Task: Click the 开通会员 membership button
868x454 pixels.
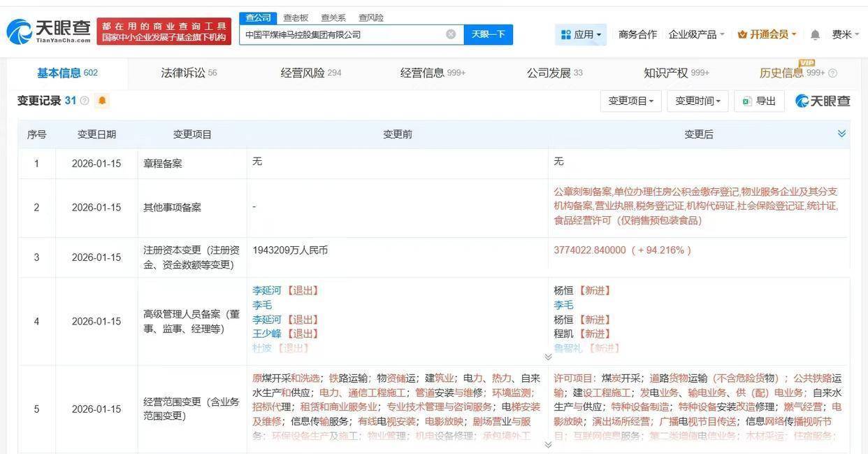Action: point(767,34)
